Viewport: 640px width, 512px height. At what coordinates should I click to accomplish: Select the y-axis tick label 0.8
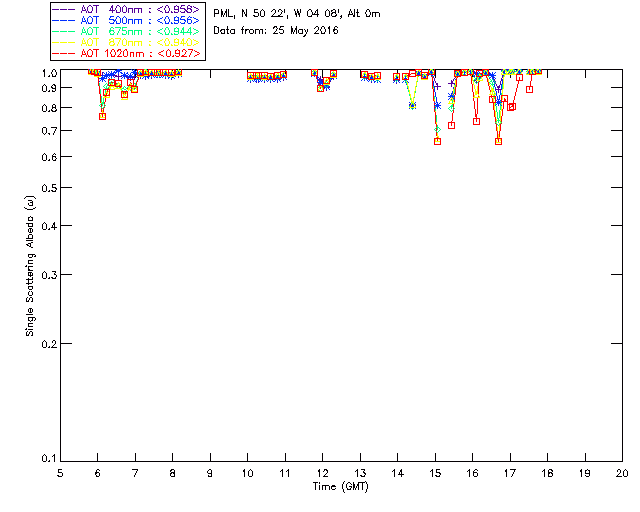(49, 108)
